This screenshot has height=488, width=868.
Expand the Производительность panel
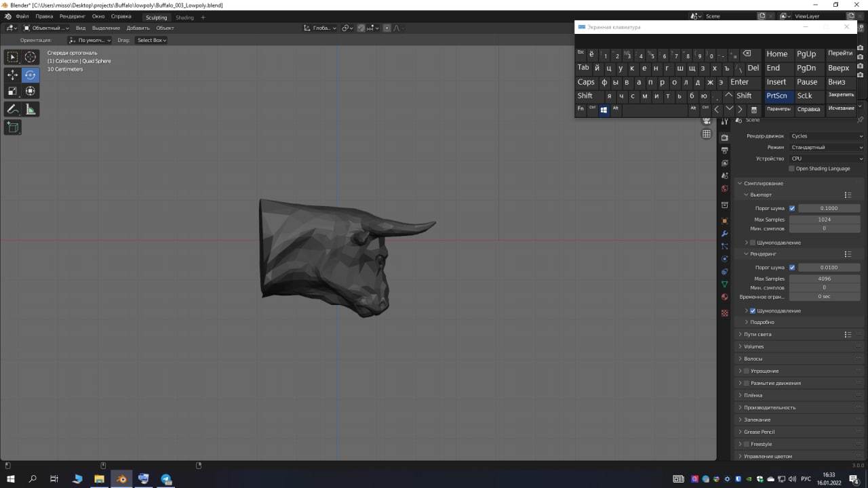click(799, 408)
